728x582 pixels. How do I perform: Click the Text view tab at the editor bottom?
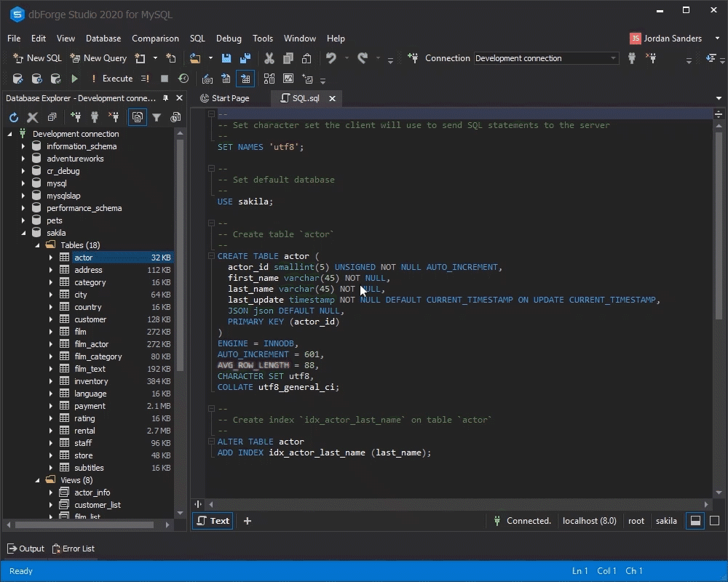coord(213,521)
